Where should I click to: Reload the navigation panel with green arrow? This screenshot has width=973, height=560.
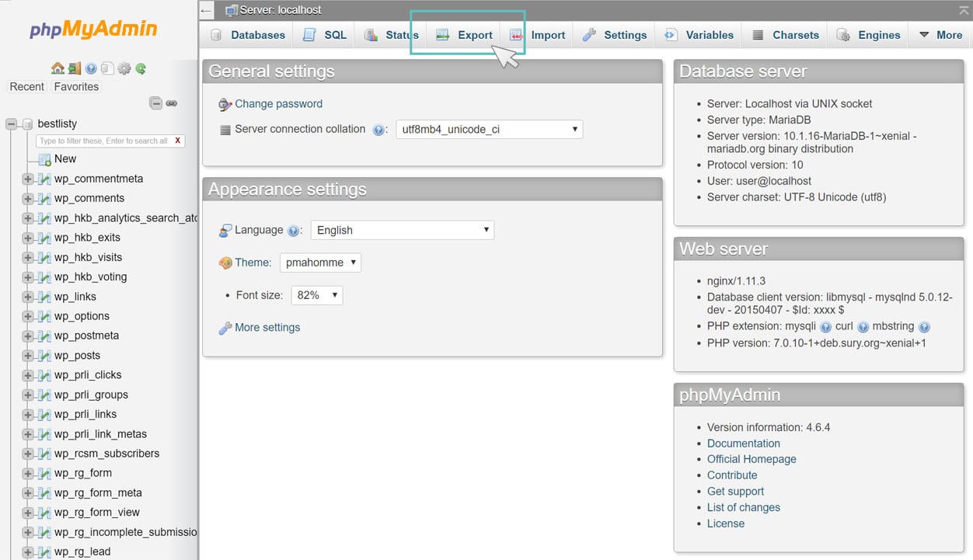coord(141,68)
